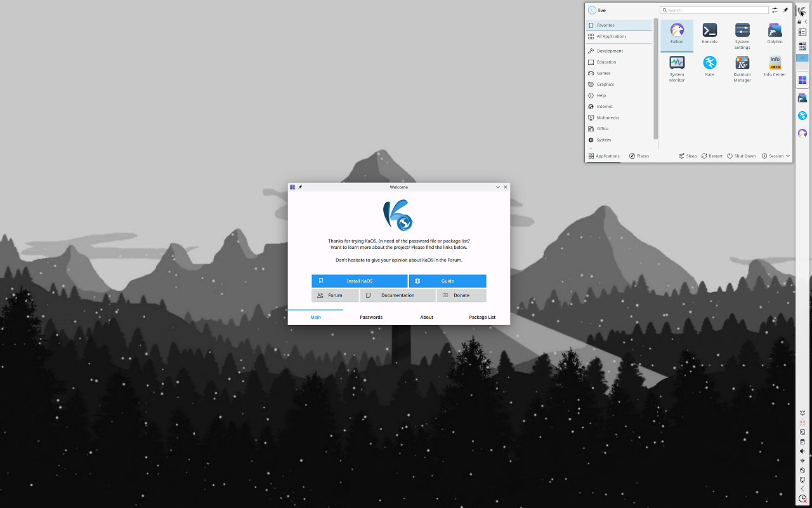The image size is (812, 508).
Task: Open the Kvantum Manager app
Action: 742,69
